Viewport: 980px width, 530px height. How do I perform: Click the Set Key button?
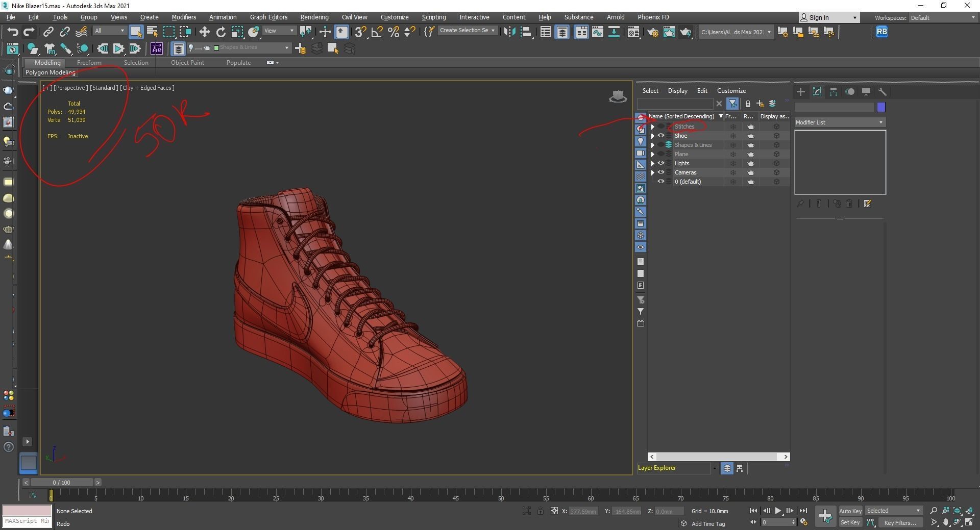point(850,522)
